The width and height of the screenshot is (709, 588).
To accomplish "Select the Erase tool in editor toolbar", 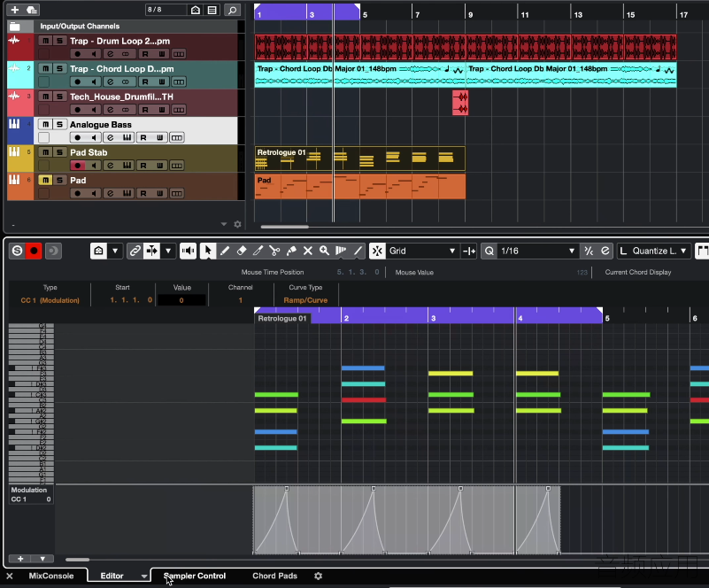I will 242,251.
